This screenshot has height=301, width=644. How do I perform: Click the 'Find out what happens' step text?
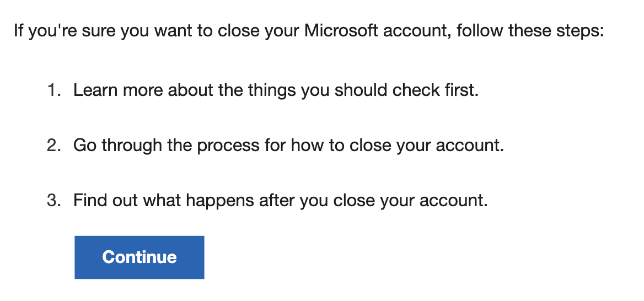(x=280, y=201)
